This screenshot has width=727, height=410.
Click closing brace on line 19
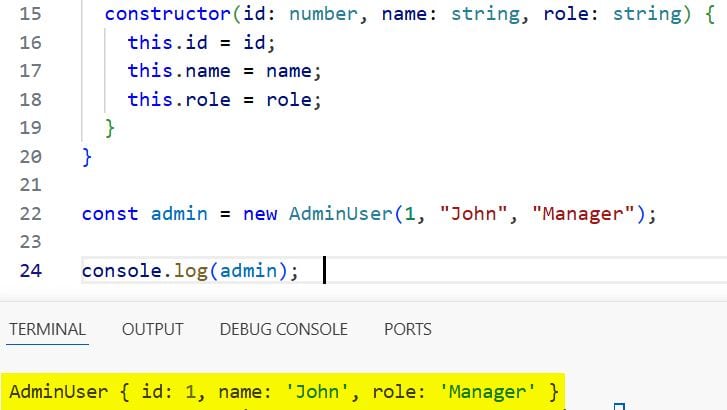pyautogui.click(x=110, y=128)
